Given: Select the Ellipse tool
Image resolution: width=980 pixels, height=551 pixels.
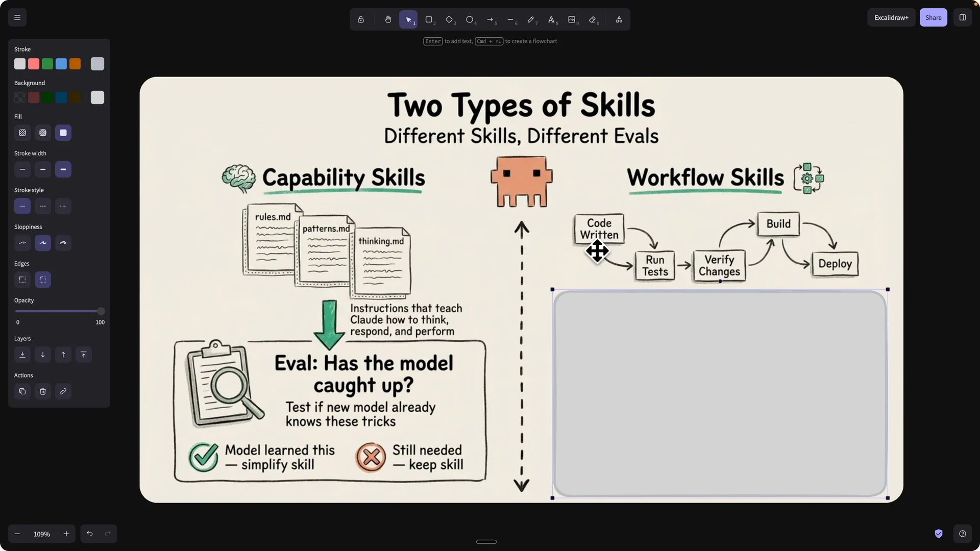Looking at the screenshot, I should (x=470, y=19).
